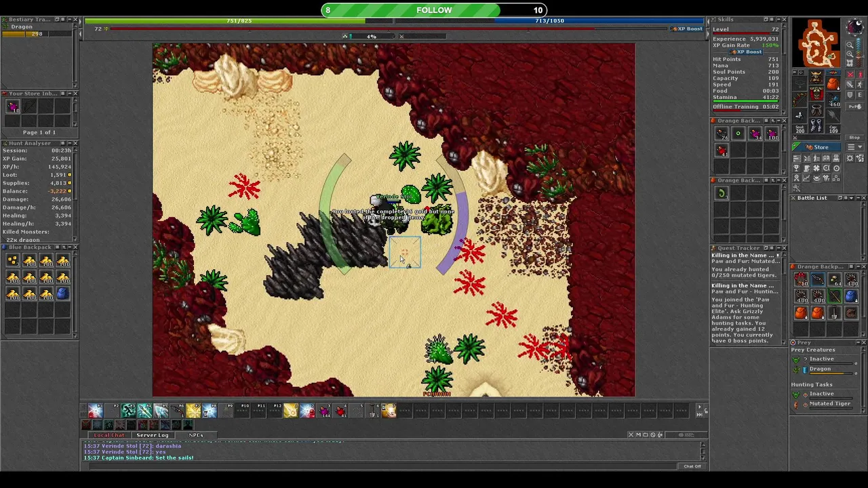Click the equipped bow weapon slot
Image resolution: width=868 pixels, height=488 pixels.
tap(800, 100)
